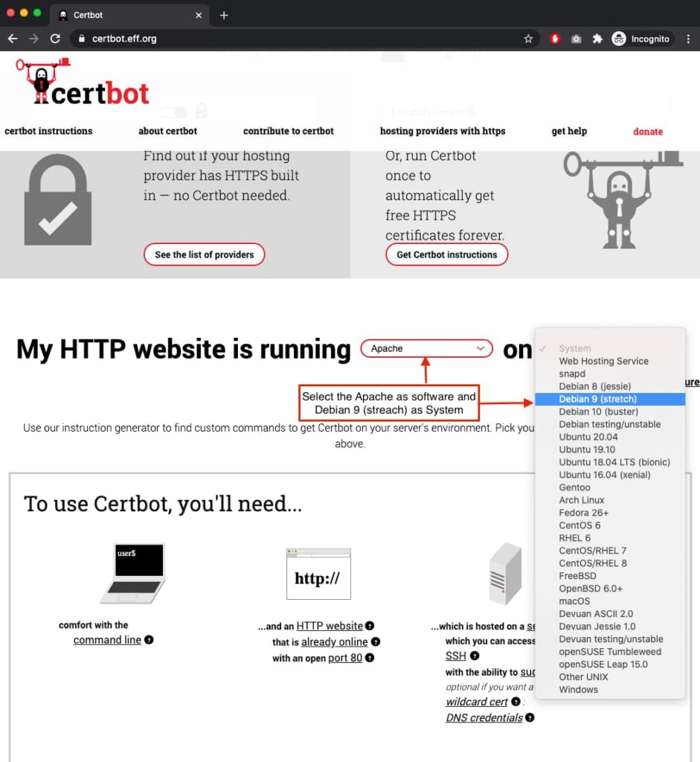Select Debian 8 (jessie) option
This screenshot has height=762, width=700.
(x=610, y=386)
